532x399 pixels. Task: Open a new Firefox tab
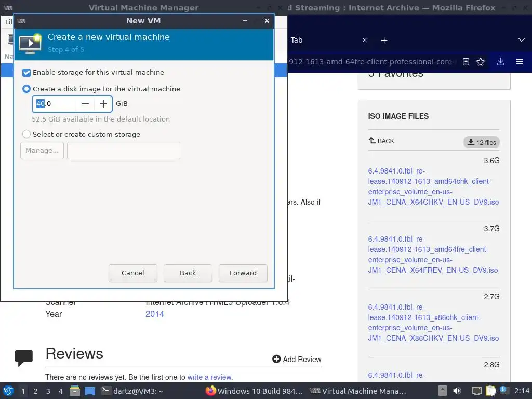(x=384, y=41)
